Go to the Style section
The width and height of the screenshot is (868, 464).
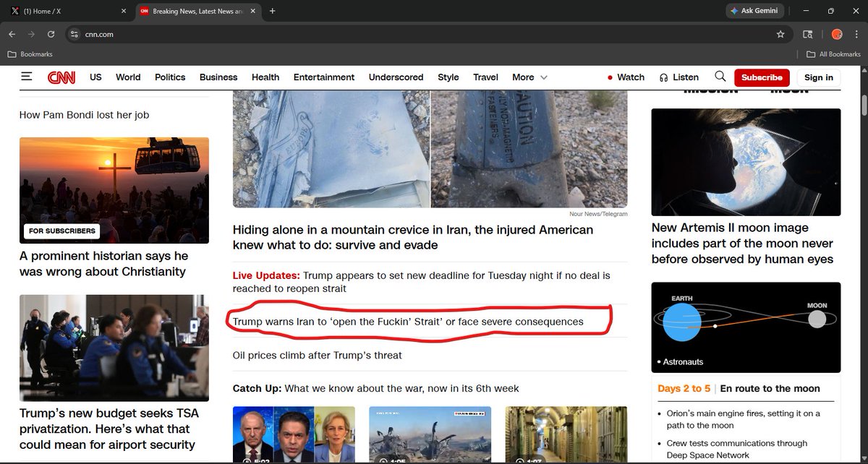(448, 77)
